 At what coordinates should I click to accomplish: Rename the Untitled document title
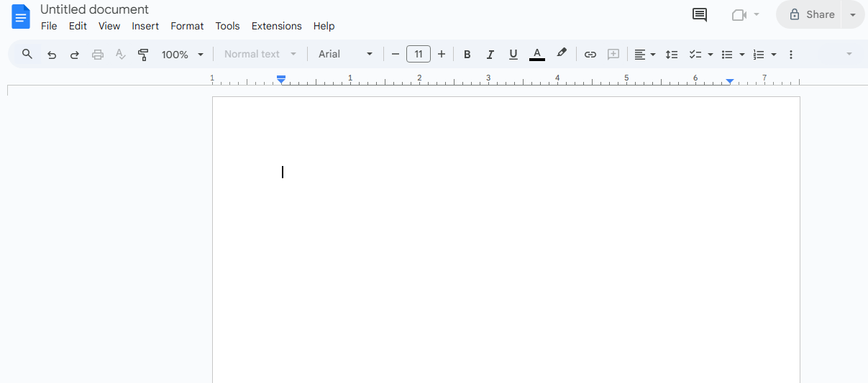(x=94, y=9)
